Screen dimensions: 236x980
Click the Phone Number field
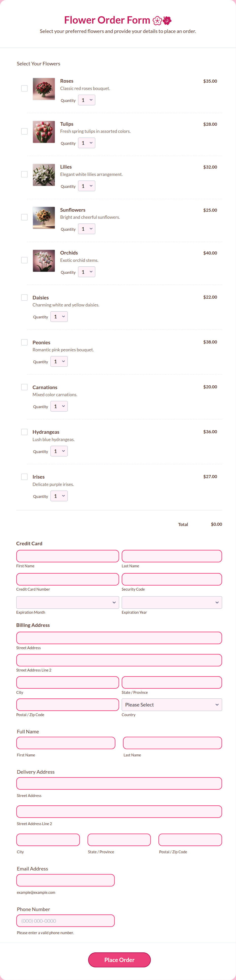[65, 921]
